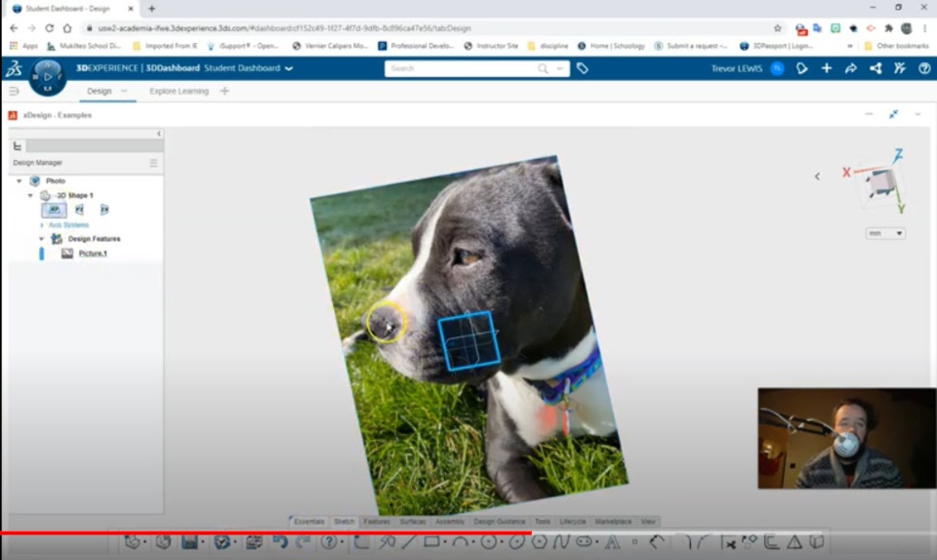This screenshot has width=937, height=560.
Task: Open the Design Manager hamburger menu
Action: [x=153, y=162]
